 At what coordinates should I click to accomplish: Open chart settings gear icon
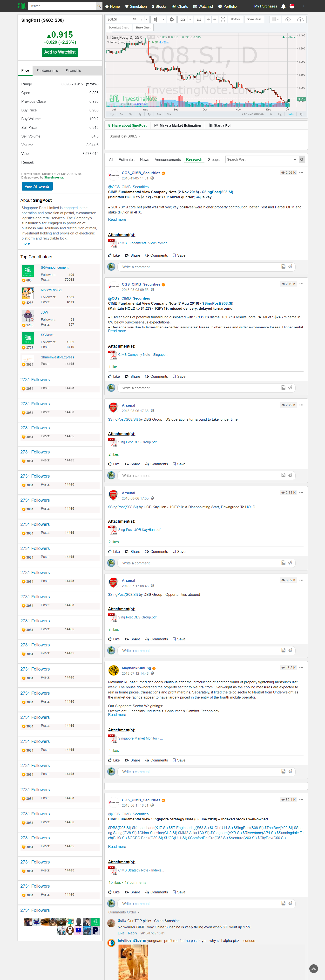click(172, 19)
